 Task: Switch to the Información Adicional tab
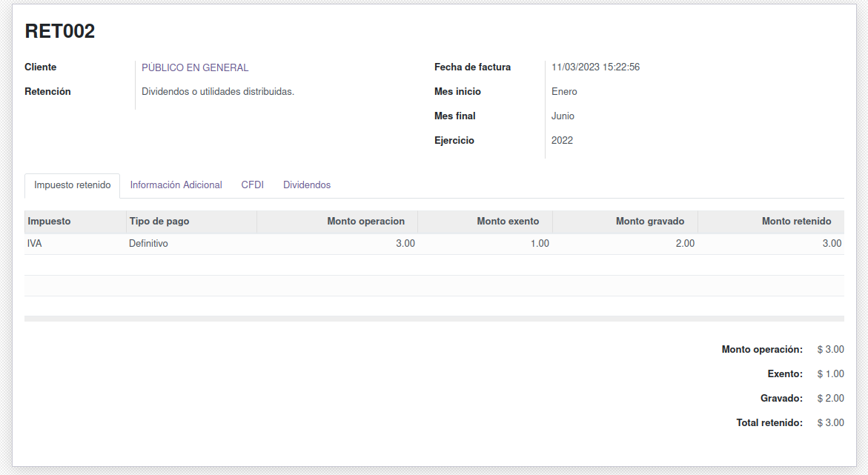(x=176, y=185)
